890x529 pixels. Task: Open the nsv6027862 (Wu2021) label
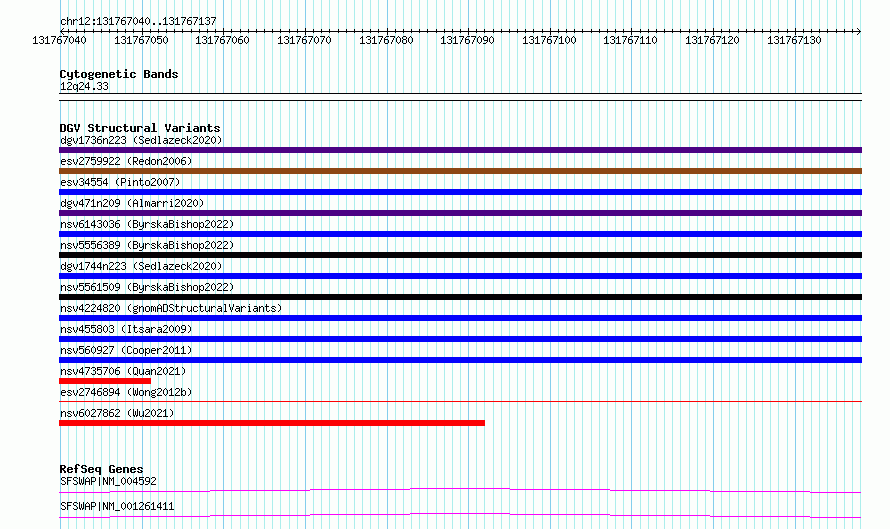click(117, 413)
